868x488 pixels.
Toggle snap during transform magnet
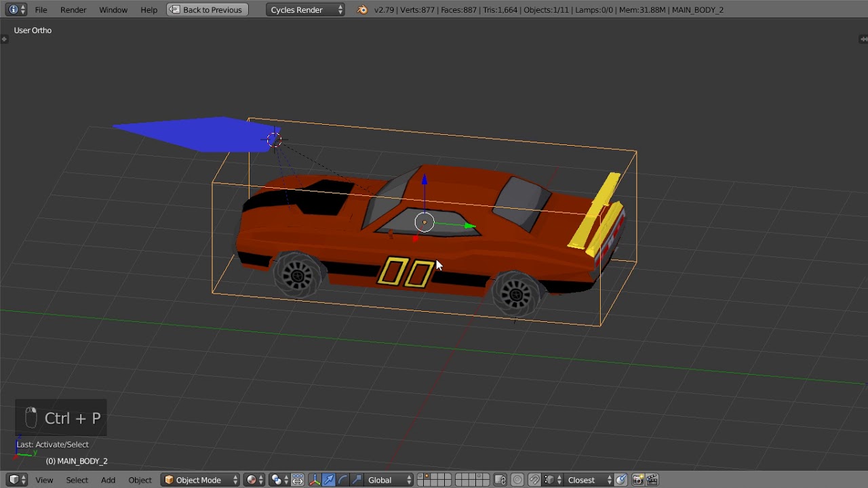click(x=534, y=480)
